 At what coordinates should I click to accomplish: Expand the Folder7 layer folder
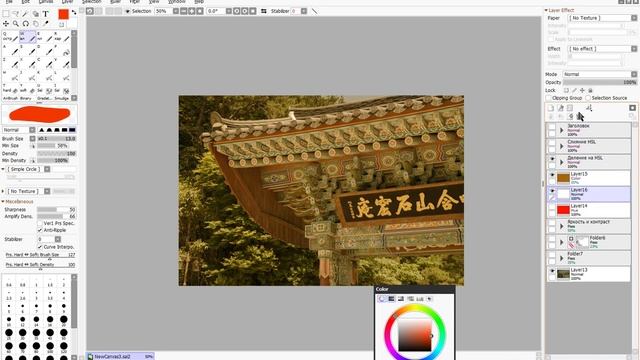click(561, 258)
